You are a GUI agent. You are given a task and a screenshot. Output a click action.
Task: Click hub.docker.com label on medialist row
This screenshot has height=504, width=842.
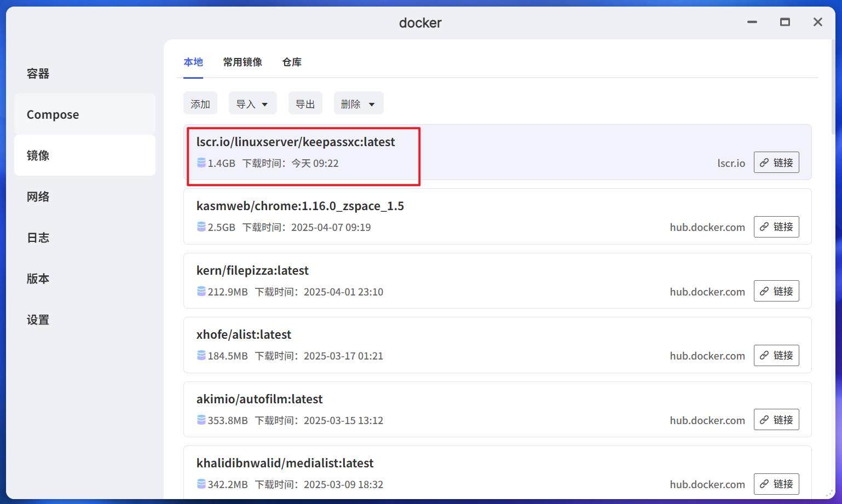707,484
